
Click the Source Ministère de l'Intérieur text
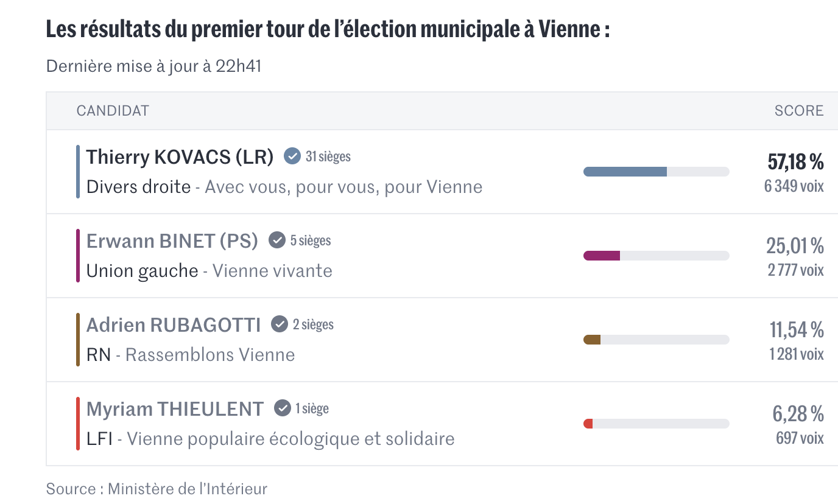157,488
